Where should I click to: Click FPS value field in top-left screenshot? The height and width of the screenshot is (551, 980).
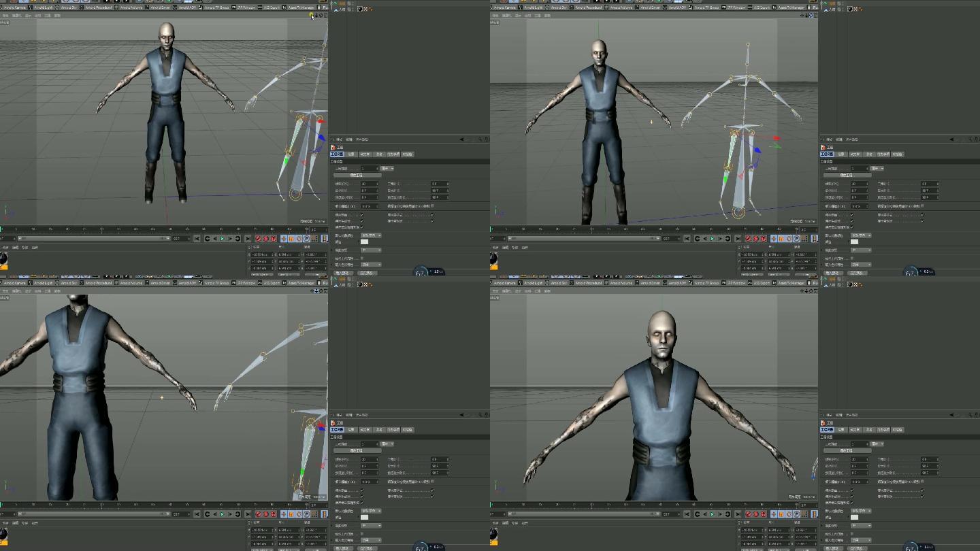370,184
